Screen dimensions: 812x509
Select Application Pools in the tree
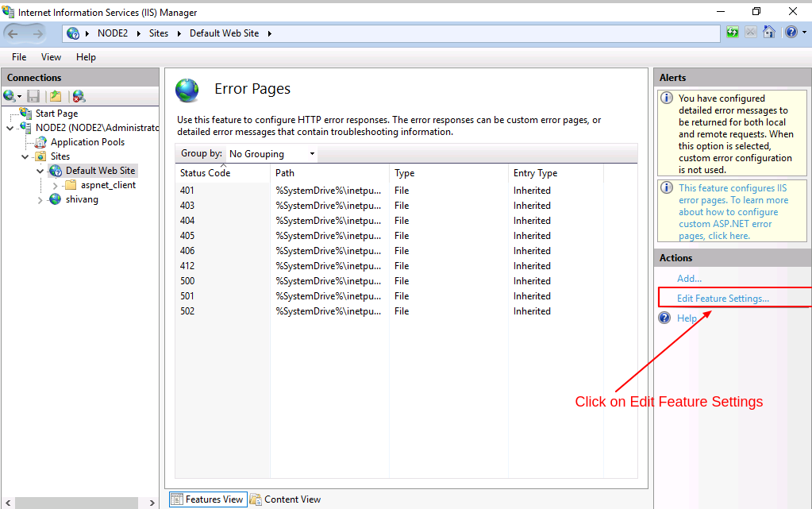coord(87,142)
